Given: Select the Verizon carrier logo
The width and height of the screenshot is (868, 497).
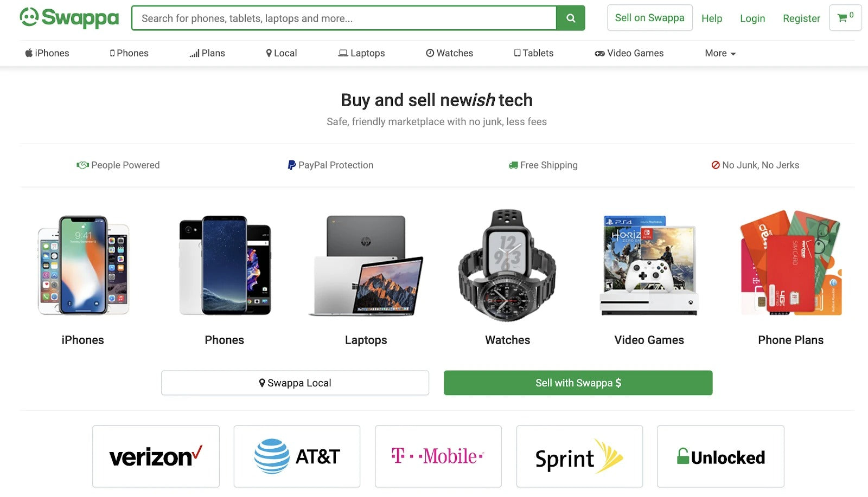Looking at the screenshot, I should [x=156, y=456].
